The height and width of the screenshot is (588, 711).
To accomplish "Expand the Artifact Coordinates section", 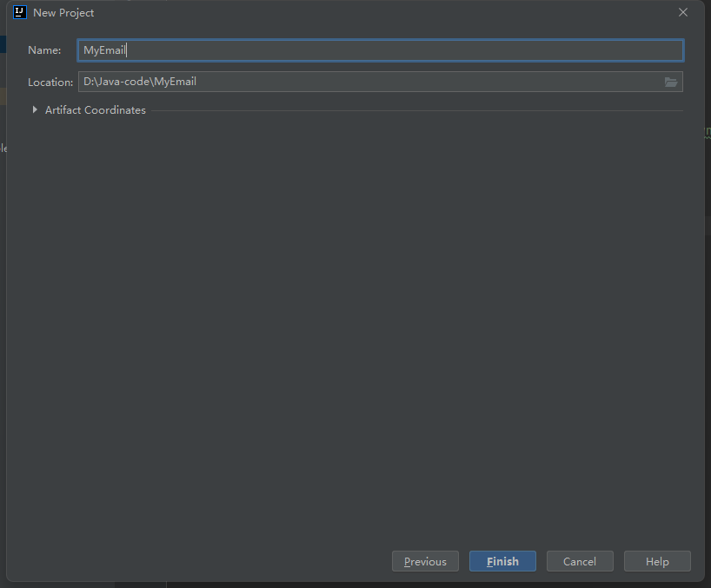I will [x=35, y=109].
